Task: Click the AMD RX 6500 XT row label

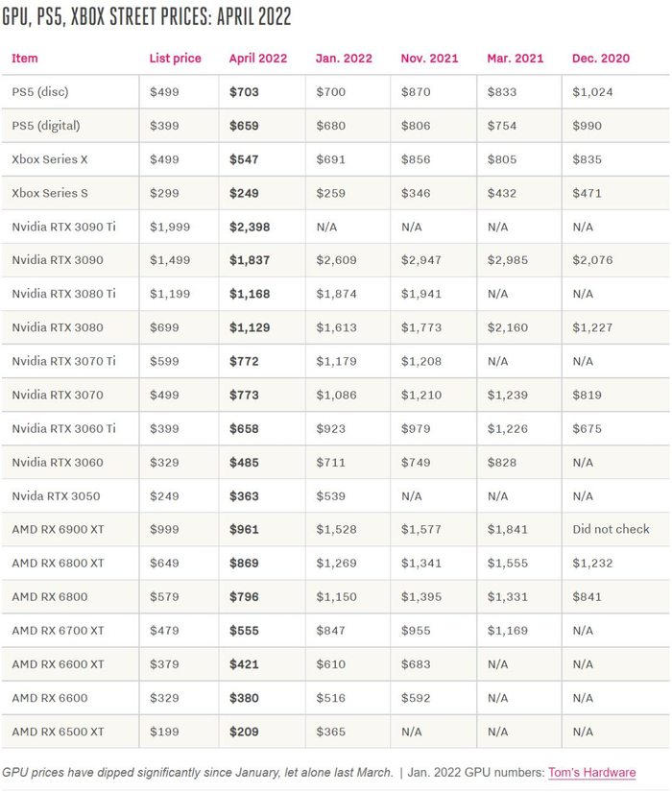Action: 58,732
